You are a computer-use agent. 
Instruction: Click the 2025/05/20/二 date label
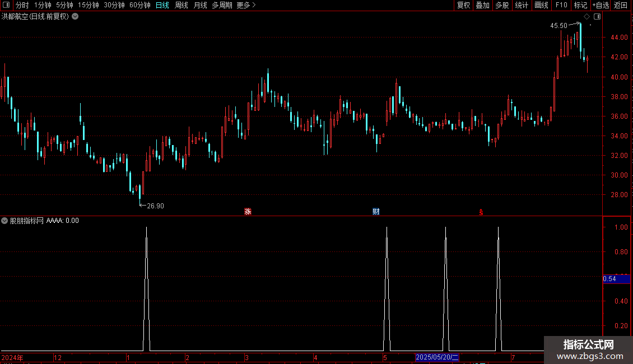(x=437, y=357)
